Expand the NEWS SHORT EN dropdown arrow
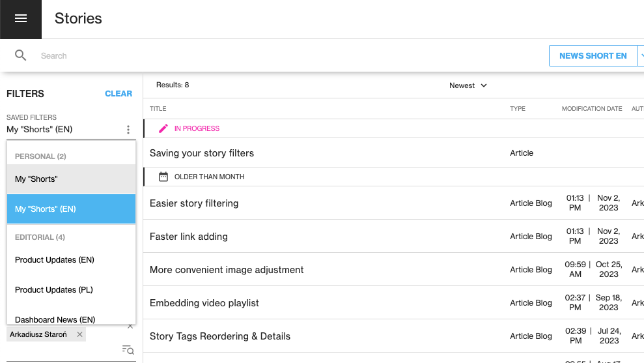The image size is (644, 363). click(x=641, y=55)
